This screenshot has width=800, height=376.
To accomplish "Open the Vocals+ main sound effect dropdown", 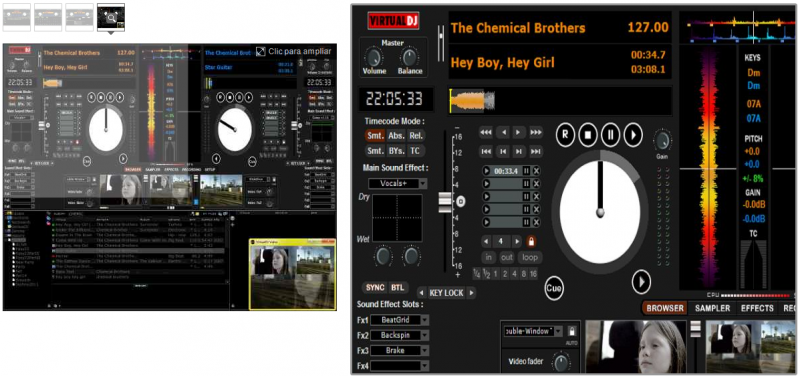I will coord(397,183).
